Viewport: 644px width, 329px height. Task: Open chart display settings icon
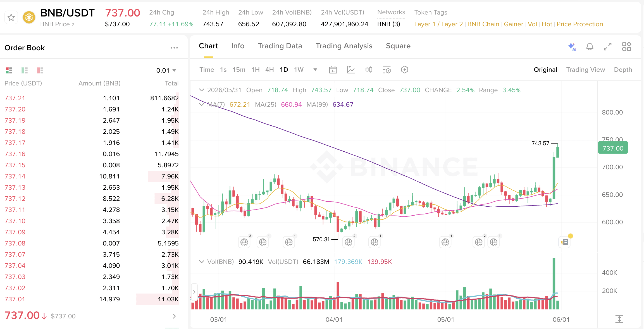pyautogui.click(x=387, y=70)
